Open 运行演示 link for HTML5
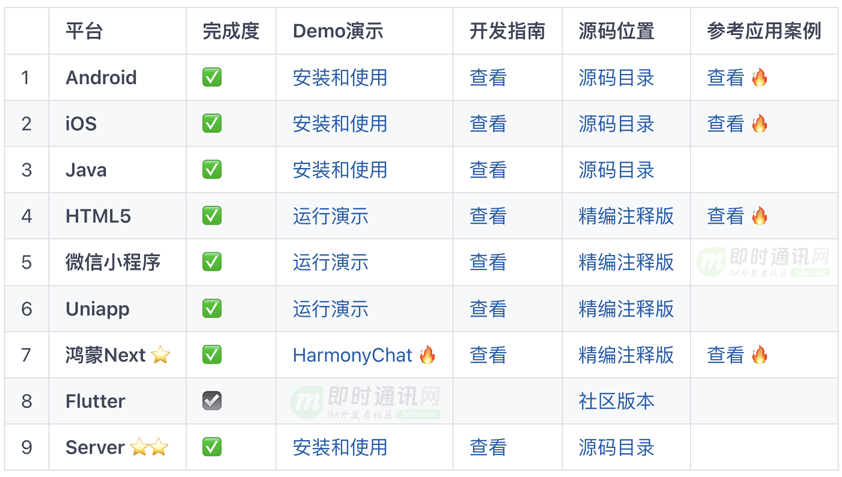The image size is (842, 477). pyautogui.click(x=330, y=216)
